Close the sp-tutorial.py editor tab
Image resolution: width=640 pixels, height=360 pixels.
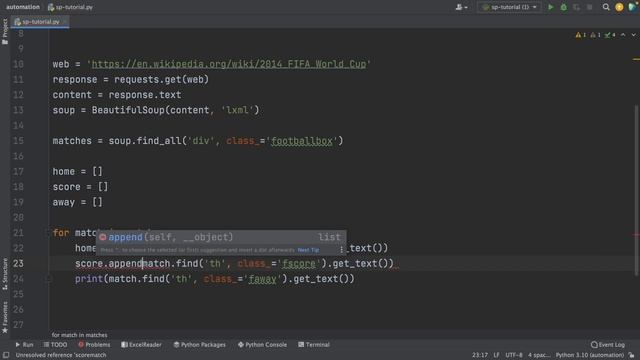[x=64, y=22]
